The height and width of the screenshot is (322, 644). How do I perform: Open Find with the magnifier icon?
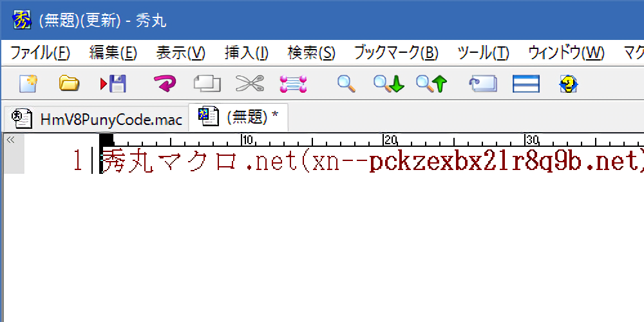(346, 84)
